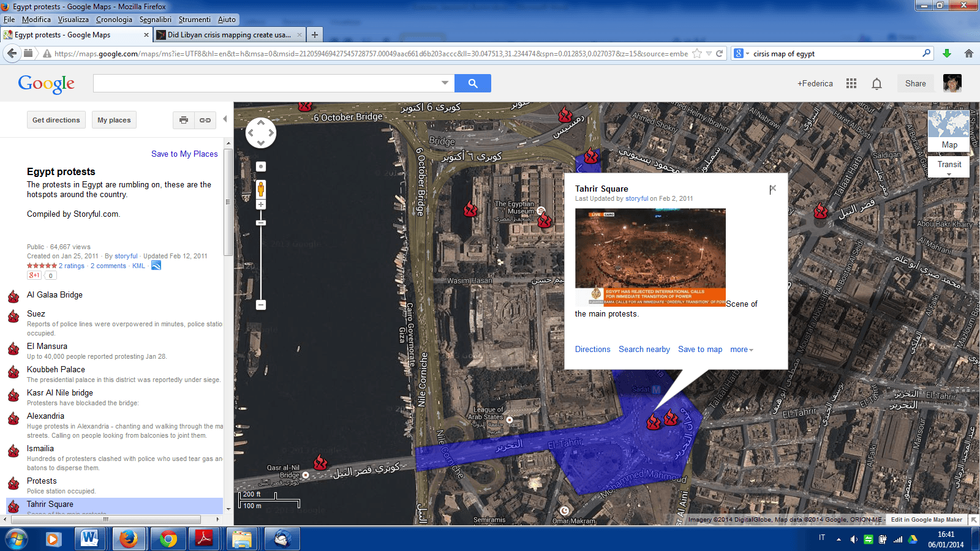Click the map zoom slider handle
The width and height of the screenshot is (980, 551).
pos(261,223)
